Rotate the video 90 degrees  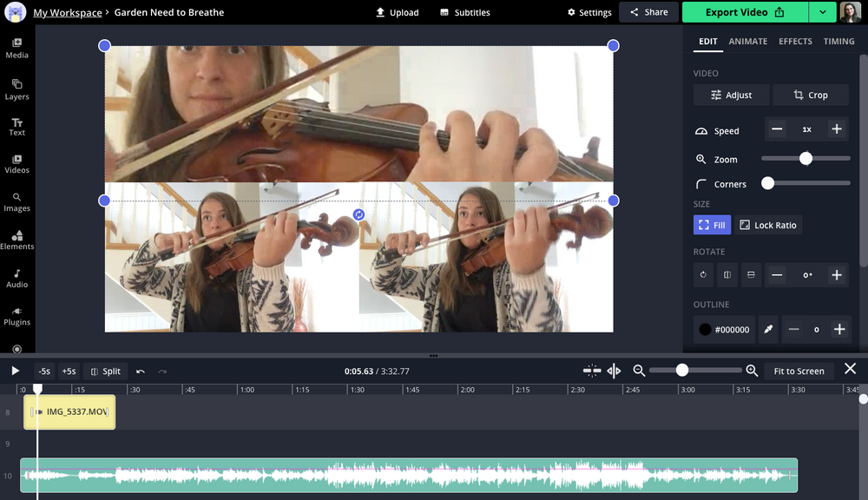tap(703, 274)
